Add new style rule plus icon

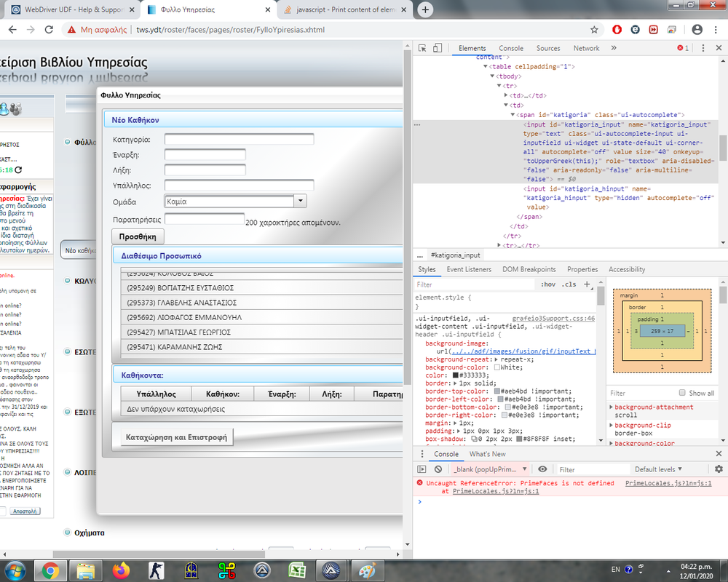587,284
